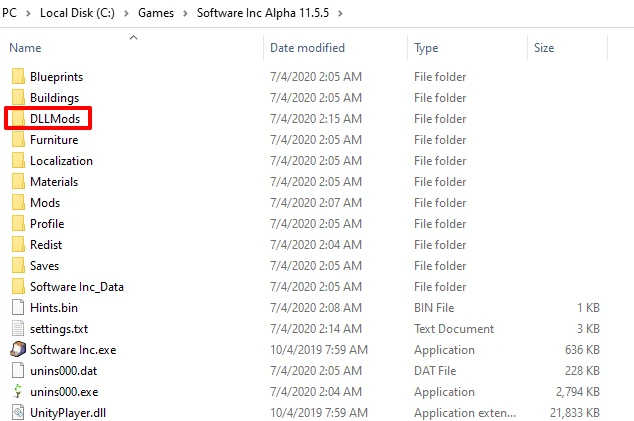This screenshot has width=634, height=421.
Task: Click Hints.bin date 7/4/2020 2:08 AM
Action: (316, 308)
